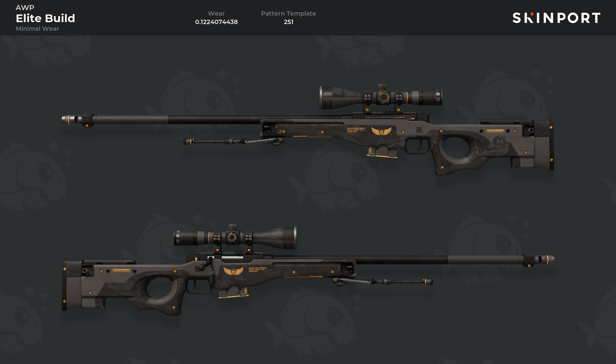Click the PROGAMING badge on lower rifle stock

click(121, 270)
